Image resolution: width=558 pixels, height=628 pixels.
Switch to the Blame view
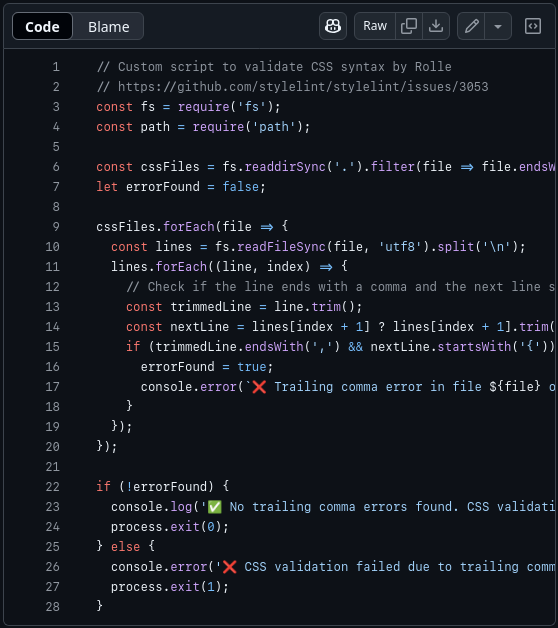109,27
